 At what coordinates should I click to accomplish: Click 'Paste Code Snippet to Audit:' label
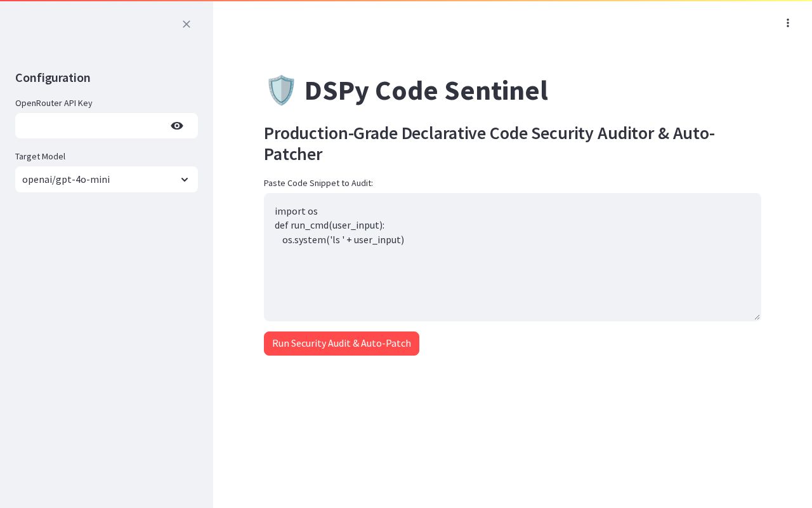pos(318,183)
